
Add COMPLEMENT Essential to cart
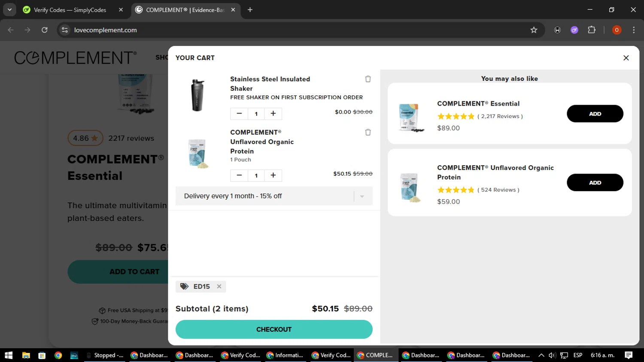coord(595,114)
